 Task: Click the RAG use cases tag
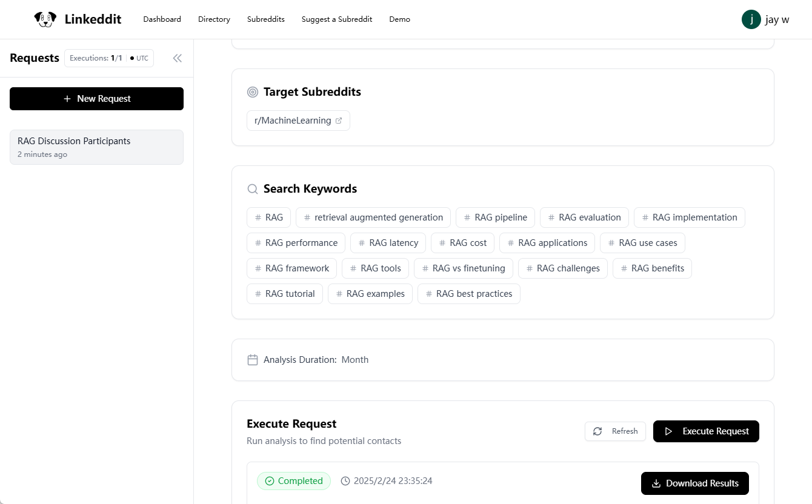click(642, 243)
